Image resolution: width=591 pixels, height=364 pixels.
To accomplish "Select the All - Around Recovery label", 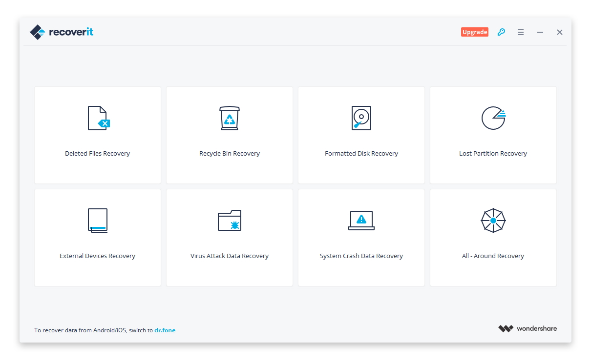I will pos(493,256).
